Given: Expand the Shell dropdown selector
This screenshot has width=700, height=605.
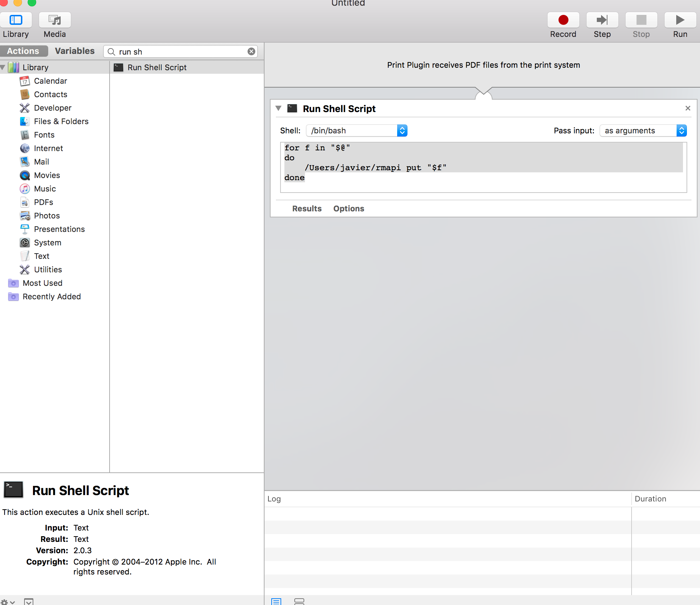Looking at the screenshot, I should tap(402, 130).
